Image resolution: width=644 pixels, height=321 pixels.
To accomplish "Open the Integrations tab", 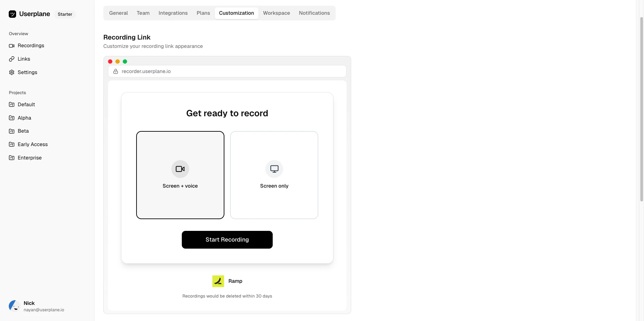I will [x=173, y=13].
